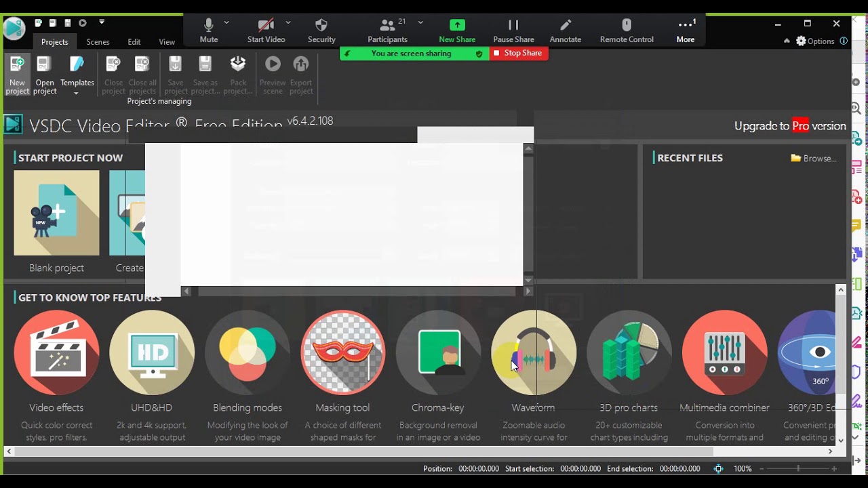Open the Templates dropdown
The height and width of the screenshot is (488, 868).
coord(77,76)
